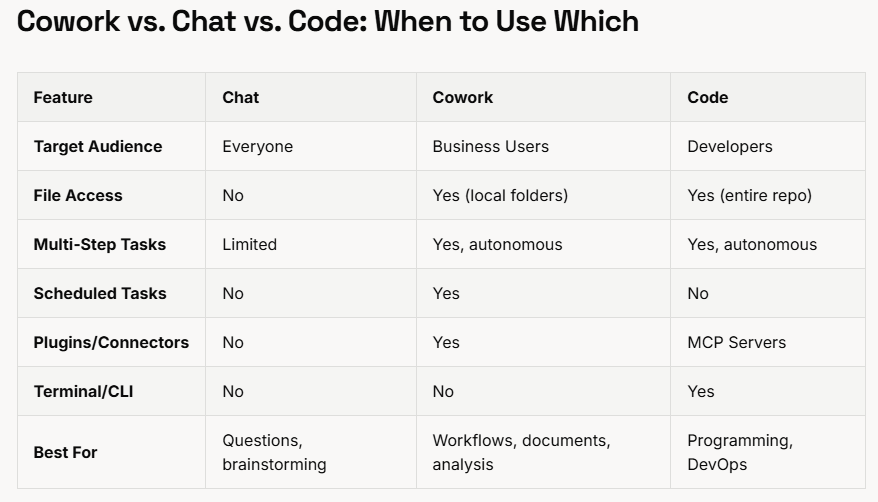Select the 'Terminal/CLI' row label

point(83,391)
